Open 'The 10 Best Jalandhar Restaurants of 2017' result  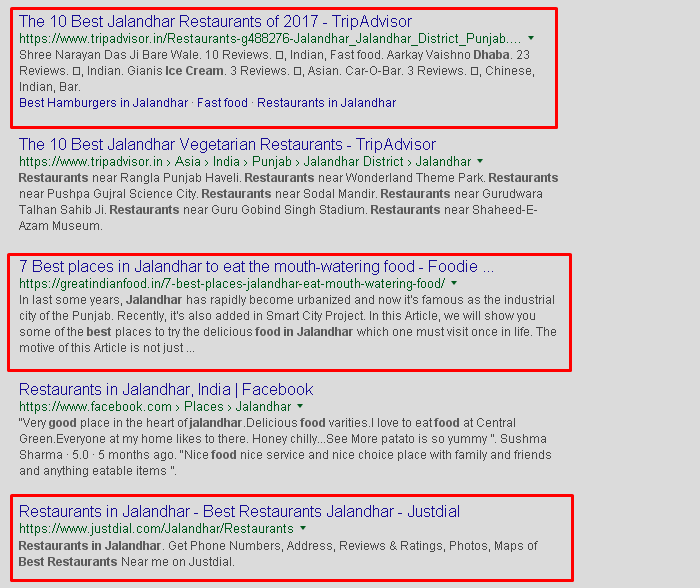coord(215,21)
